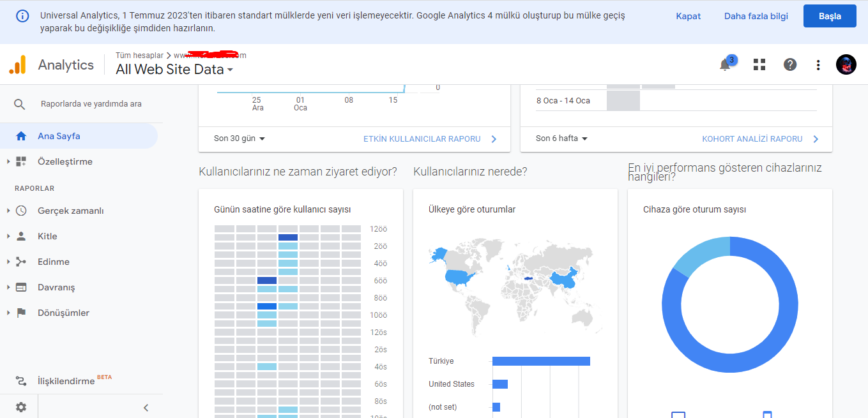The height and width of the screenshot is (418, 868).
Task: Dismiss the banner with Kapat
Action: click(x=689, y=17)
